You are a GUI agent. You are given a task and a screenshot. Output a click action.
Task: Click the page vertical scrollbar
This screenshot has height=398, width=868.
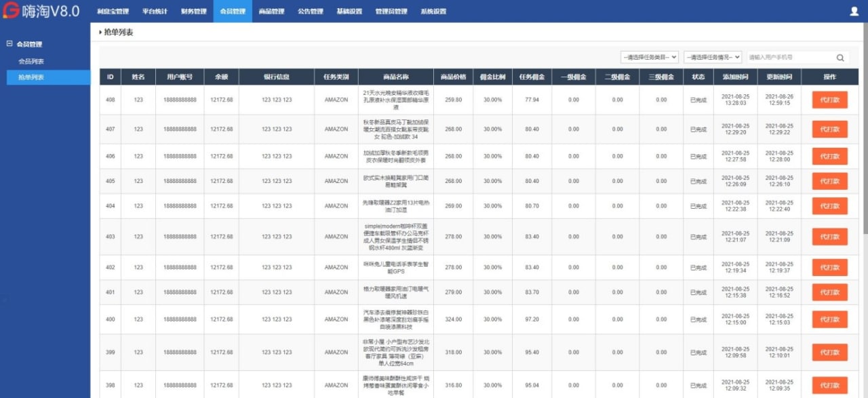click(x=864, y=136)
